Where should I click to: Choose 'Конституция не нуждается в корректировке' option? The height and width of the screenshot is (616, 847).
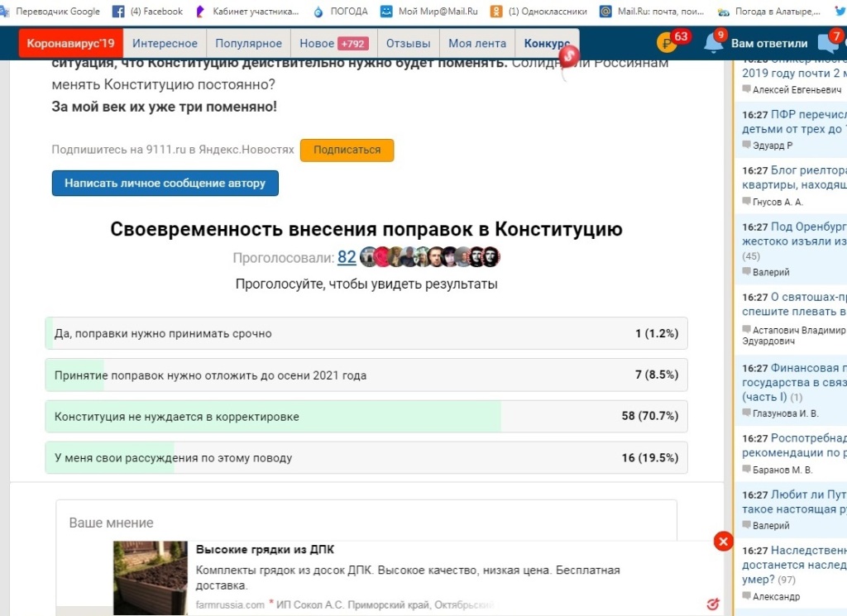[x=366, y=417]
